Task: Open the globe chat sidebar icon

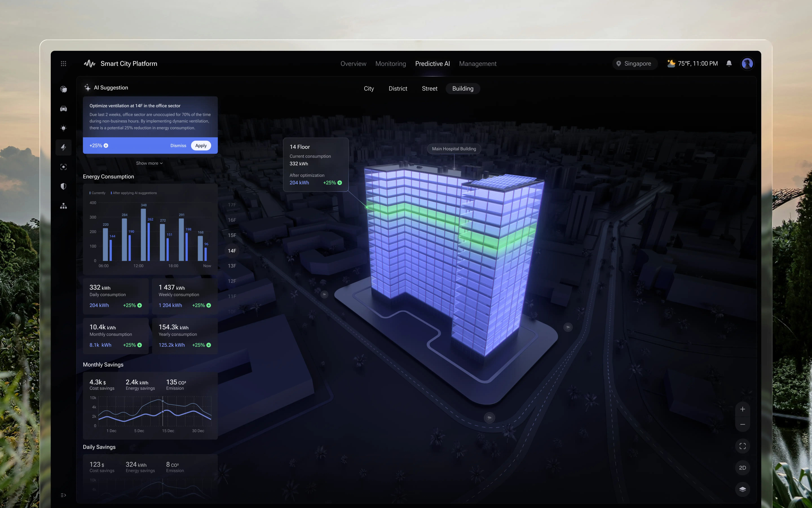Action: tap(63, 89)
